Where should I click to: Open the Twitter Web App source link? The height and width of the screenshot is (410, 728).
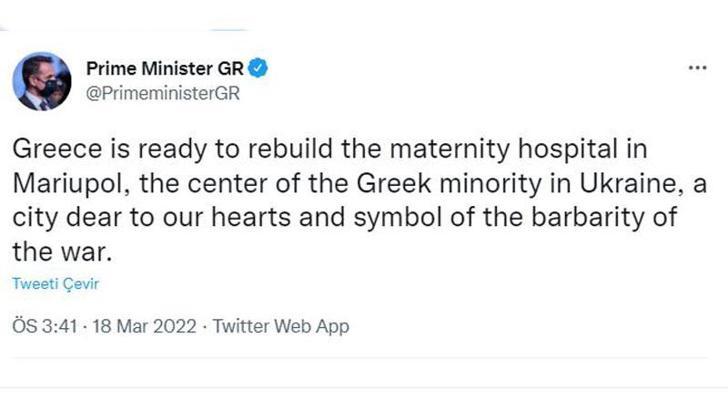tap(282, 326)
